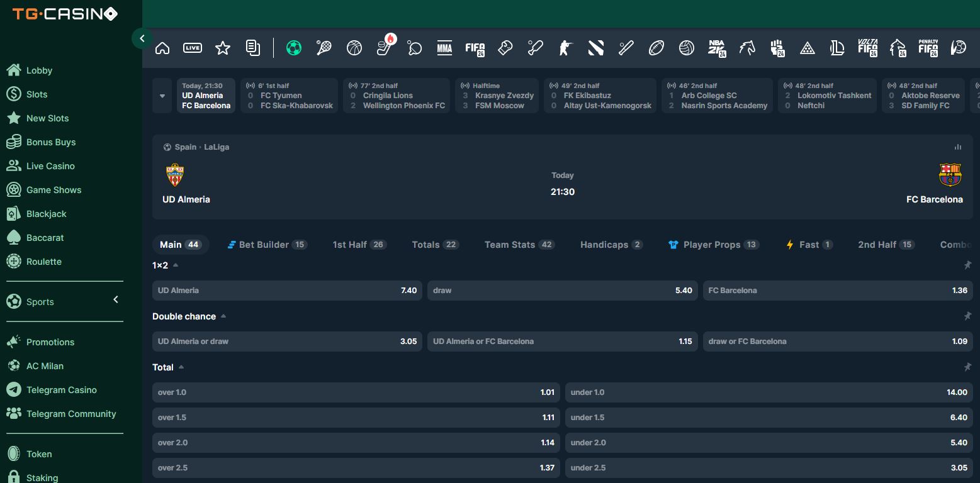
Task: Open the Lokomotiv Tashkent vs Neftchi card
Action: [x=828, y=96]
